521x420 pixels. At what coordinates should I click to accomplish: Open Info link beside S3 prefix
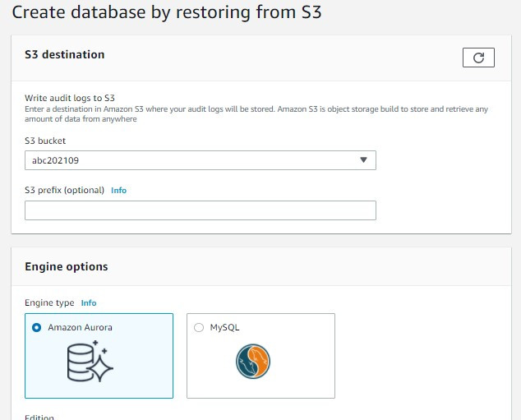click(119, 191)
